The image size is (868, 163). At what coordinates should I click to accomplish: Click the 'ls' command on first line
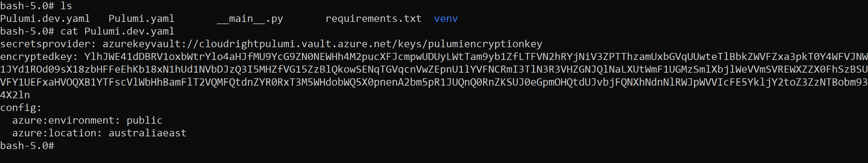[x=66, y=6]
